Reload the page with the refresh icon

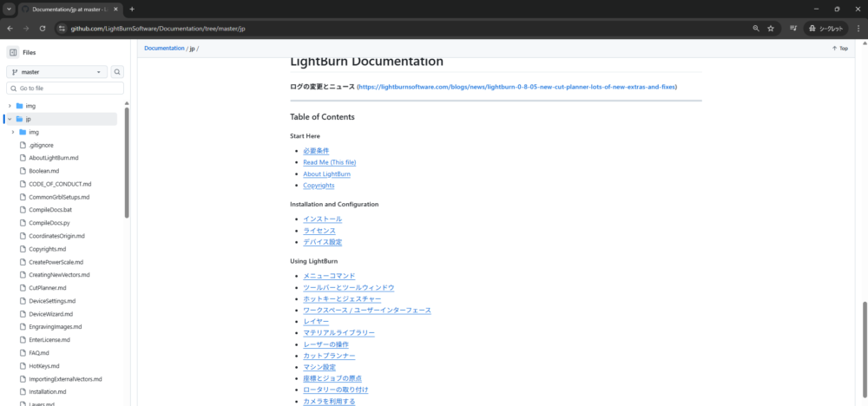(41, 28)
